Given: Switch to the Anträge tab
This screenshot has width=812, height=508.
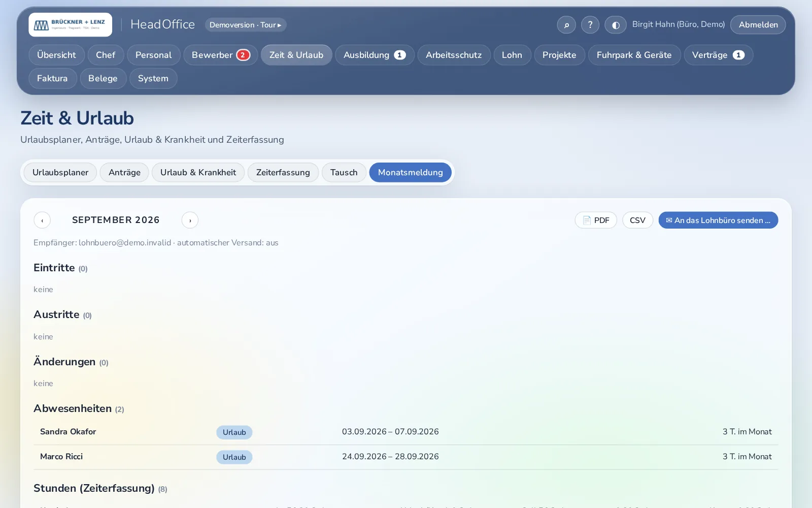Looking at the screenshot, I should tap(124, 172).
